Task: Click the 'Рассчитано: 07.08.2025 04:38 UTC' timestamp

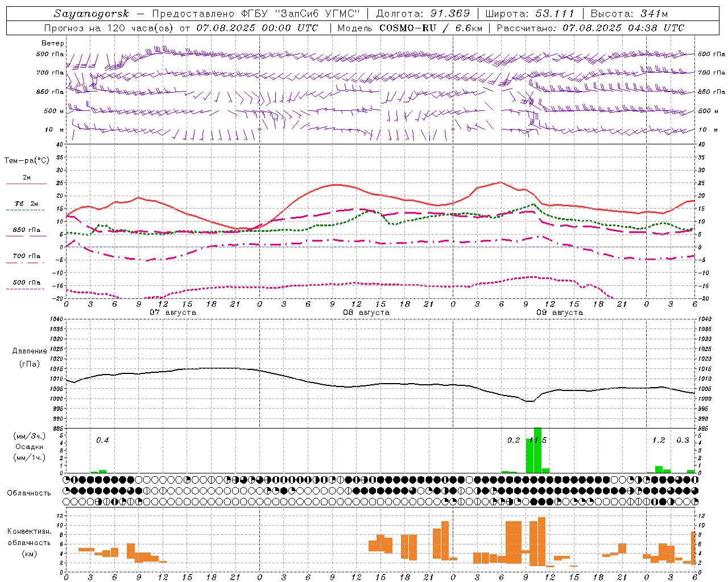Action: pyautogui.click(x=590, y=28)
